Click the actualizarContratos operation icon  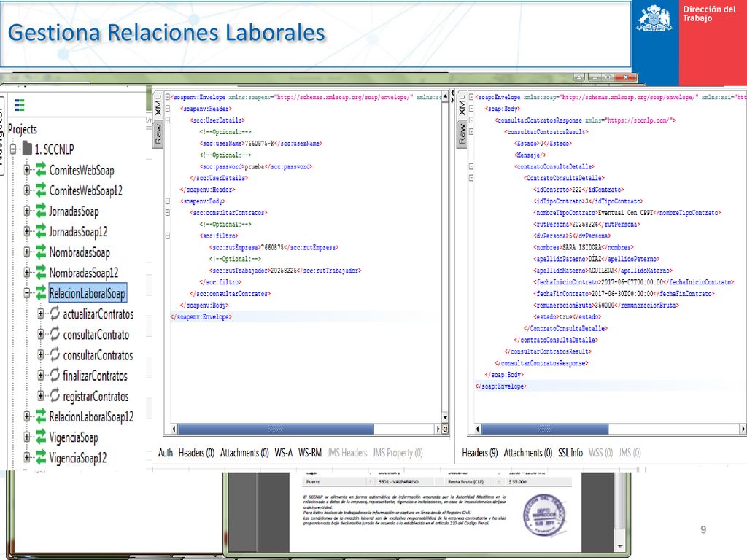coord(55,314)
